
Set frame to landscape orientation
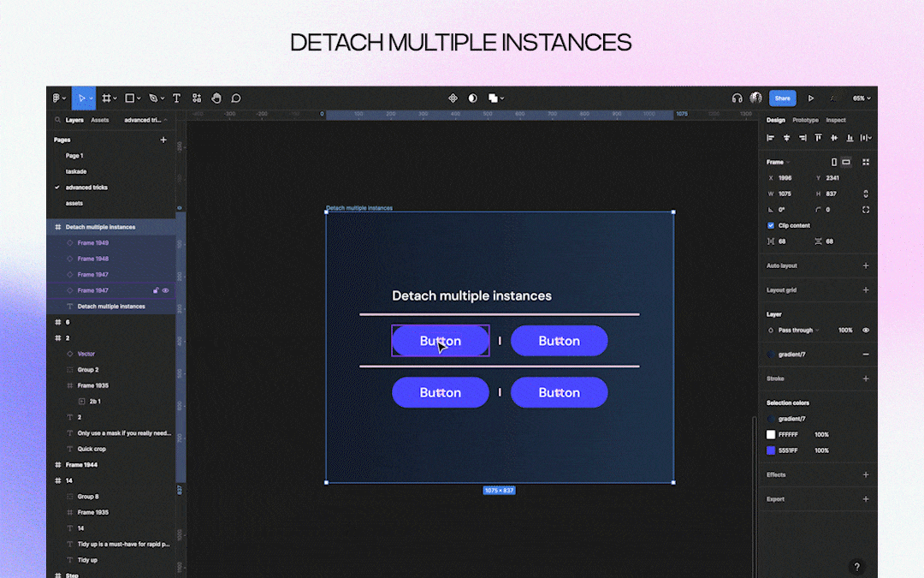846,162
